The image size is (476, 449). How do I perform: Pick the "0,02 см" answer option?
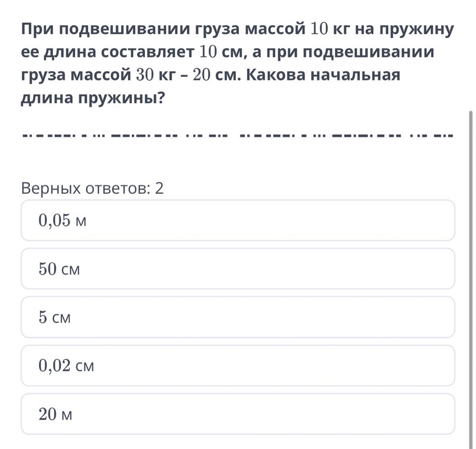tap(238, 365)
